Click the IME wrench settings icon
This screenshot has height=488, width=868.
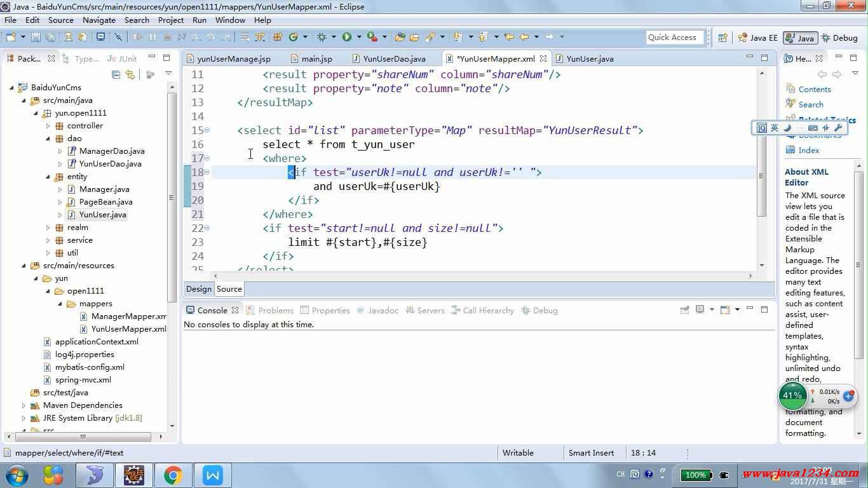tap(837, 128)
